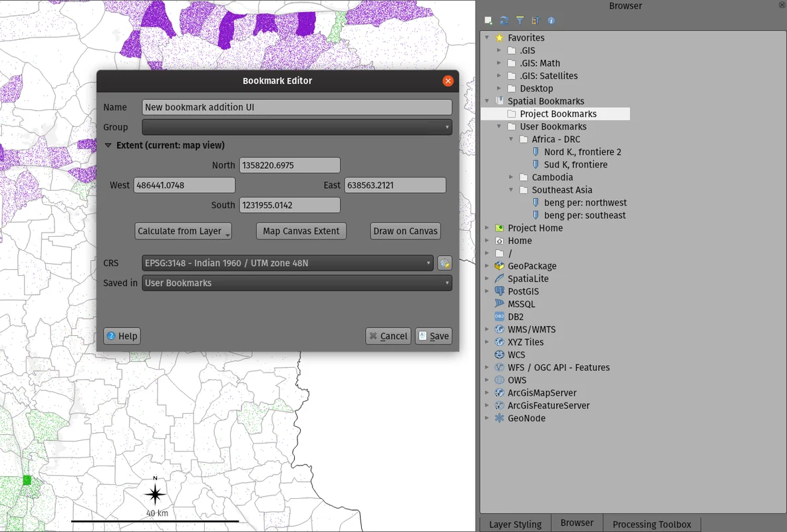Click the XYZ Tiles icon
787x532 pixels.
(500, 342)
